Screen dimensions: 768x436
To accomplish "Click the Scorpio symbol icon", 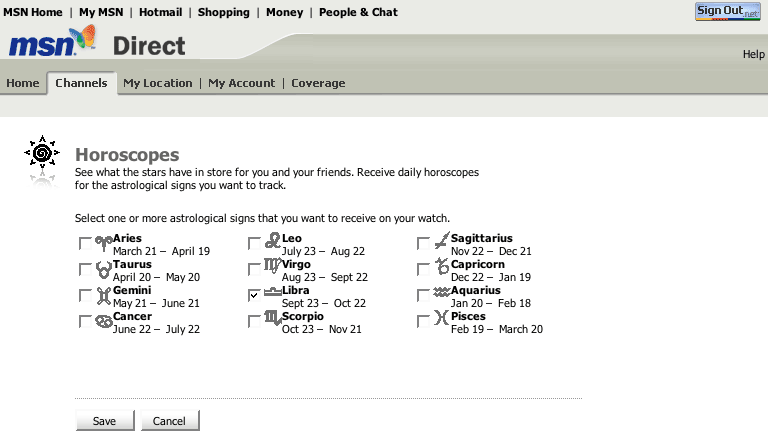I will coord(273,318).
